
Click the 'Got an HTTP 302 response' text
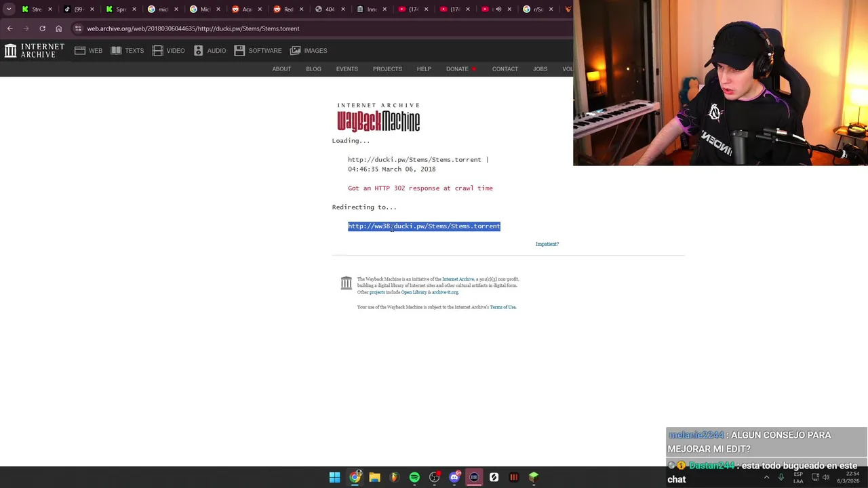tap(420, 188)
